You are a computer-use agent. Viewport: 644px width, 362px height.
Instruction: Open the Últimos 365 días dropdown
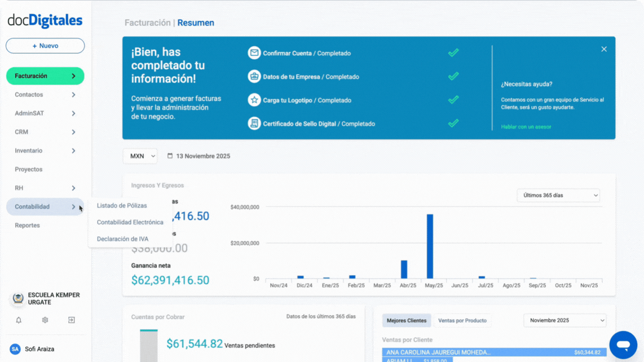tap(558, 195)
